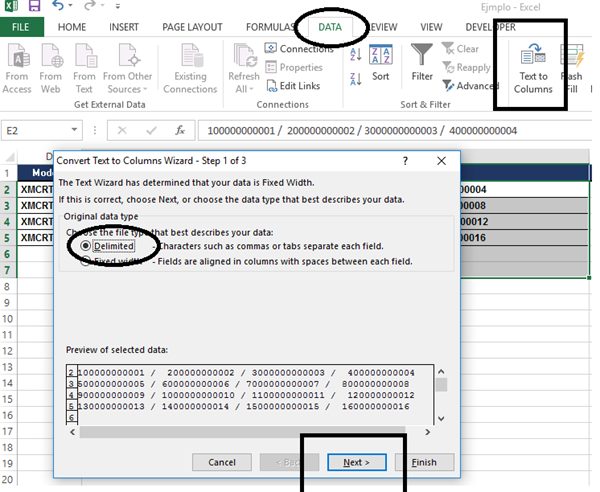
Task: Click the formula bar content
Action: tap(395, 130)
